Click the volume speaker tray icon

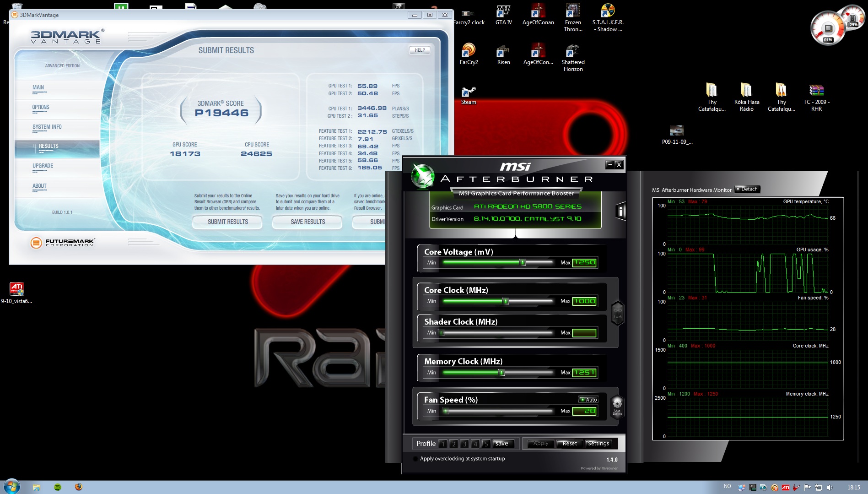tap(830, 487)
